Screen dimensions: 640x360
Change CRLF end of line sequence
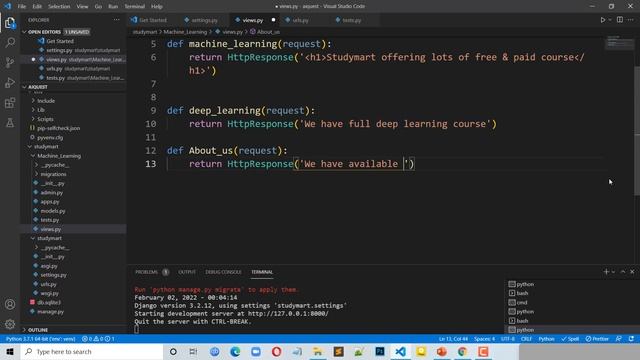(x=526, y=339)
